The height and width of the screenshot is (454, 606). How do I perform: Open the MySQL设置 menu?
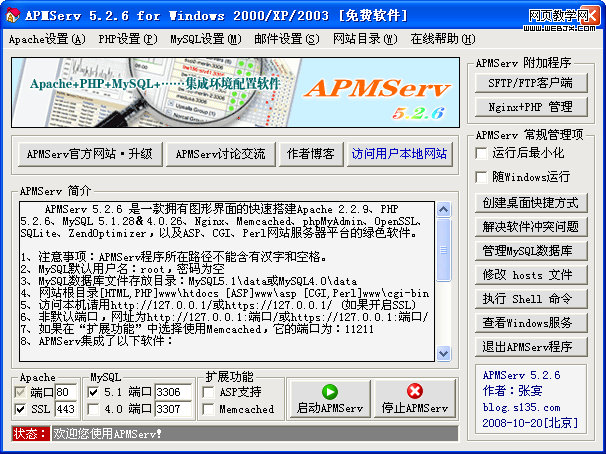pos(206,39)
